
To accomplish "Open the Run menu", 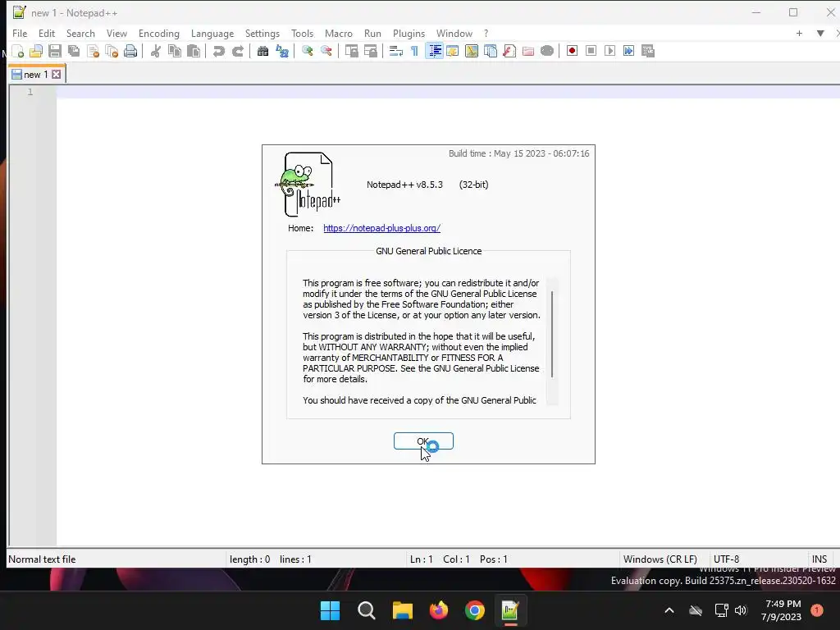I will click(372, 33).
